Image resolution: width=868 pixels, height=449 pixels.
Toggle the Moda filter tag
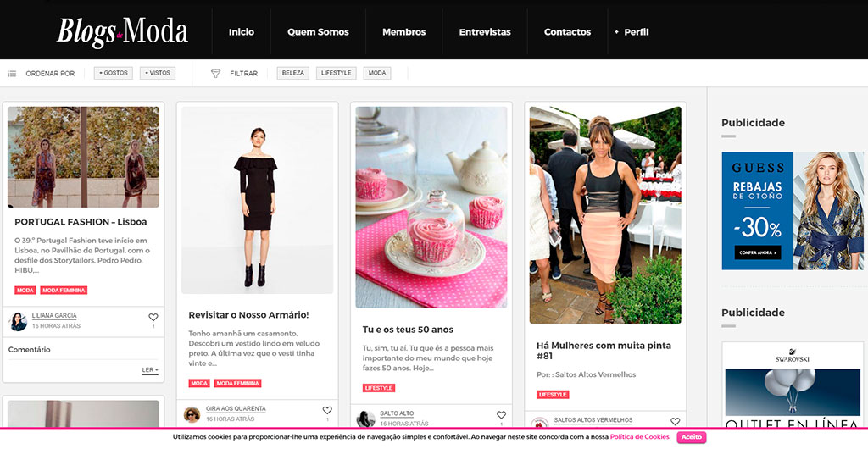point(377,73)
